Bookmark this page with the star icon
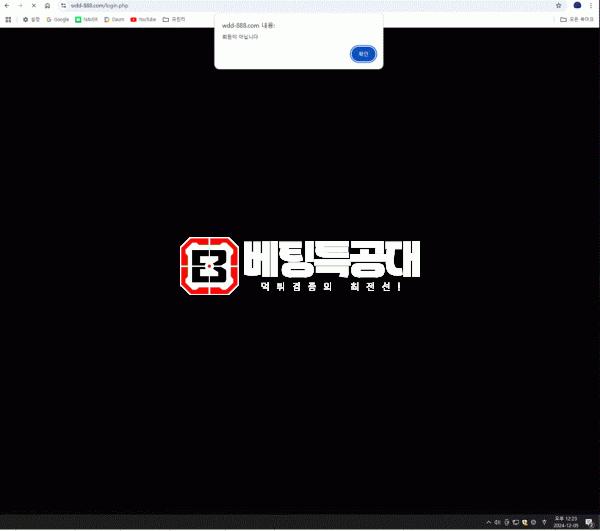Image resolution: width=600 pixels, height=531 pixels. (558, 5)
